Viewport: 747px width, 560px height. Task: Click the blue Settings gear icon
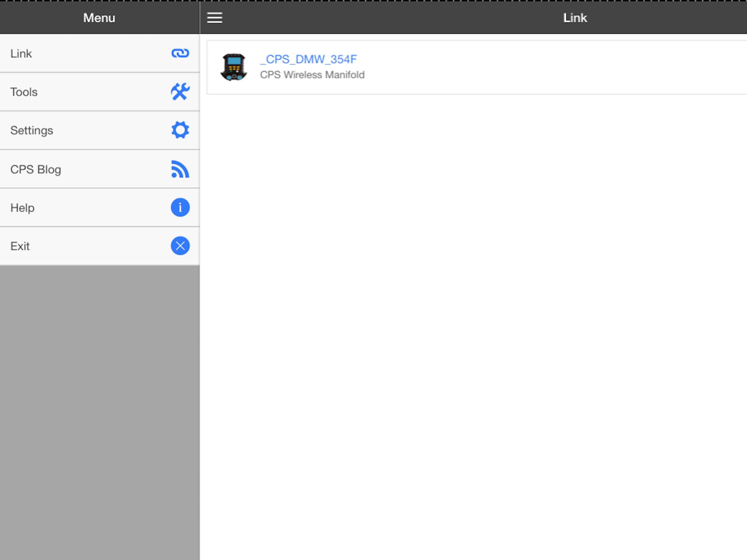(x=180, y=130)
